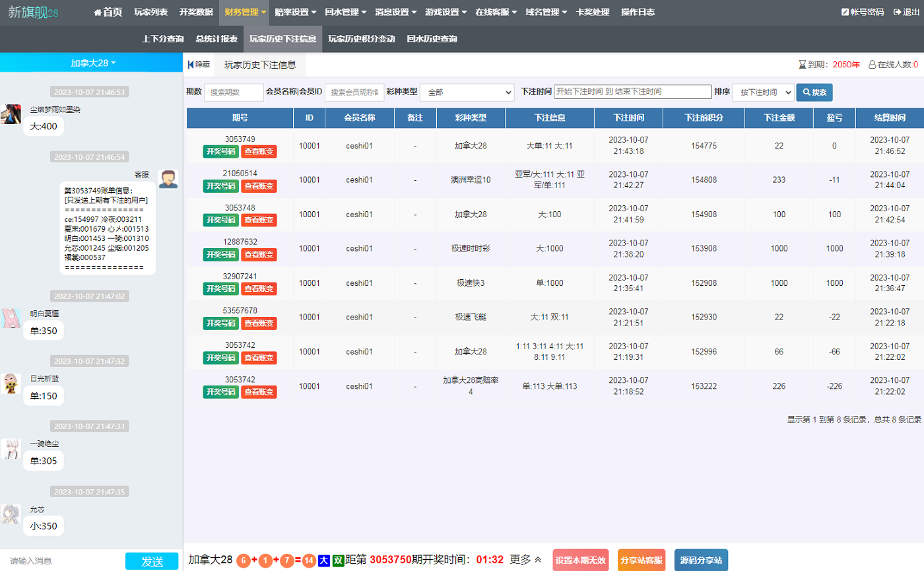924x571 pixels.
Task: Click 尘烟梦雨如墨染 user avatar
Action: 11,114
